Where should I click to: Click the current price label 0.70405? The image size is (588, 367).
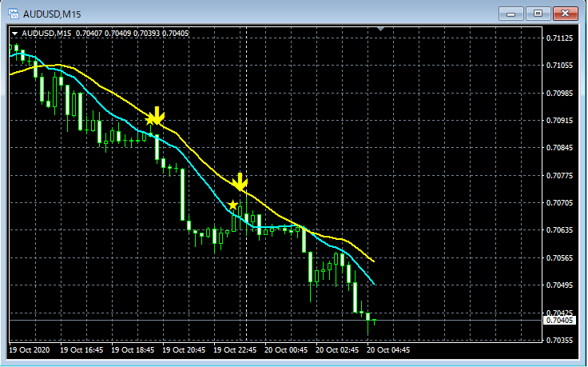(x=559, y=320)
